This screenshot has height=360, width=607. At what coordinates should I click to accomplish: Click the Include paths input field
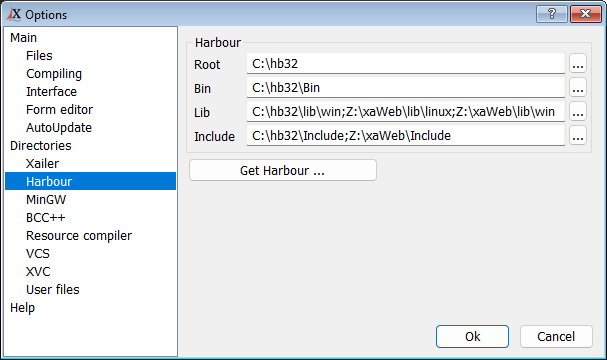tap(406, 135)
